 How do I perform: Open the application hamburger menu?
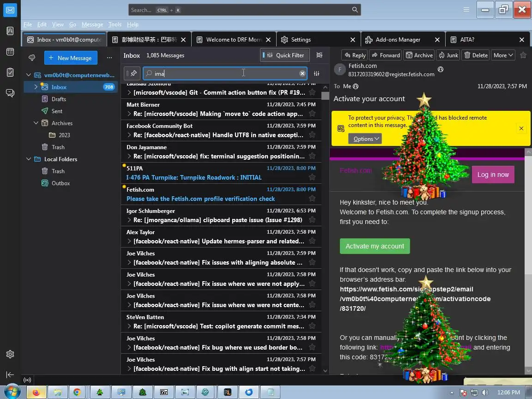point(466,10)
